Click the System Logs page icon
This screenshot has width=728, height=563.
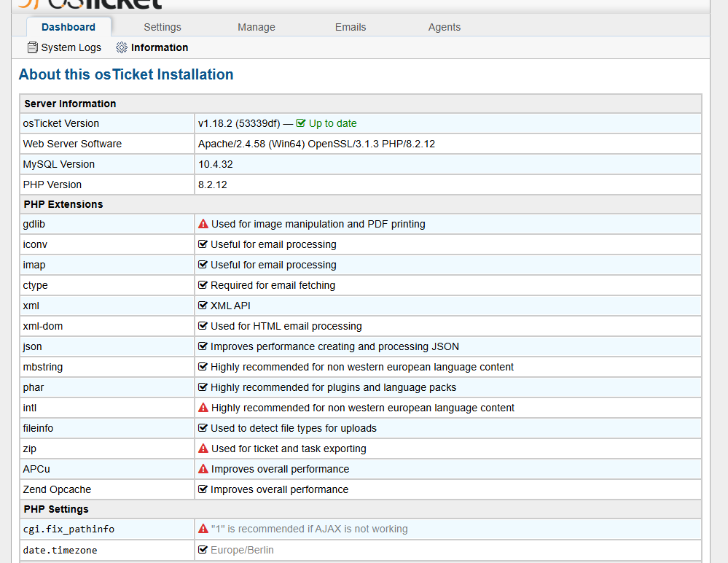pyautogui.click(x=32, y=47)
